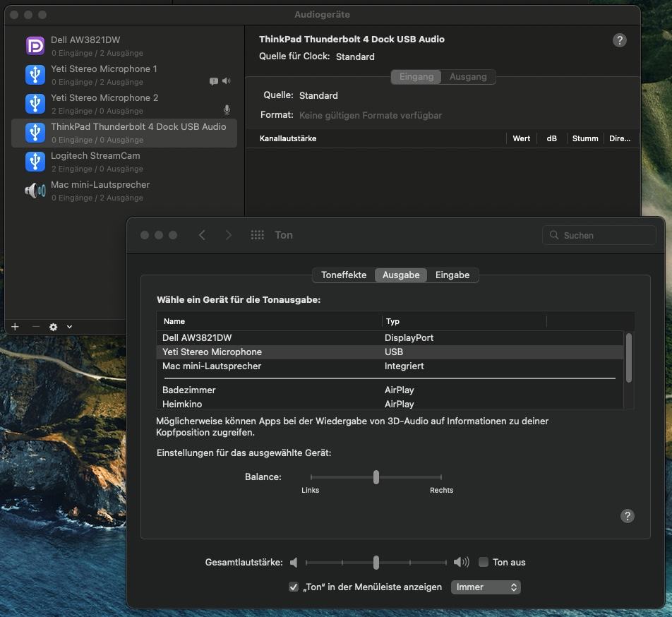Viewport: 672px width, 617px height.
Task: Go forward in the Ton preferences window
Action: 229,235
